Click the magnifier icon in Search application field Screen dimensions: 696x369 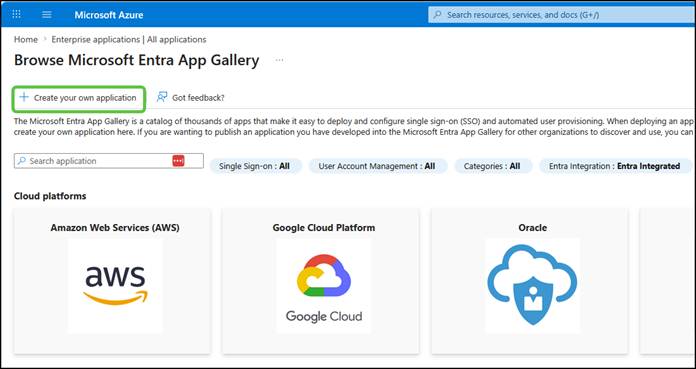pyautogui.click(x=21, y=161)
